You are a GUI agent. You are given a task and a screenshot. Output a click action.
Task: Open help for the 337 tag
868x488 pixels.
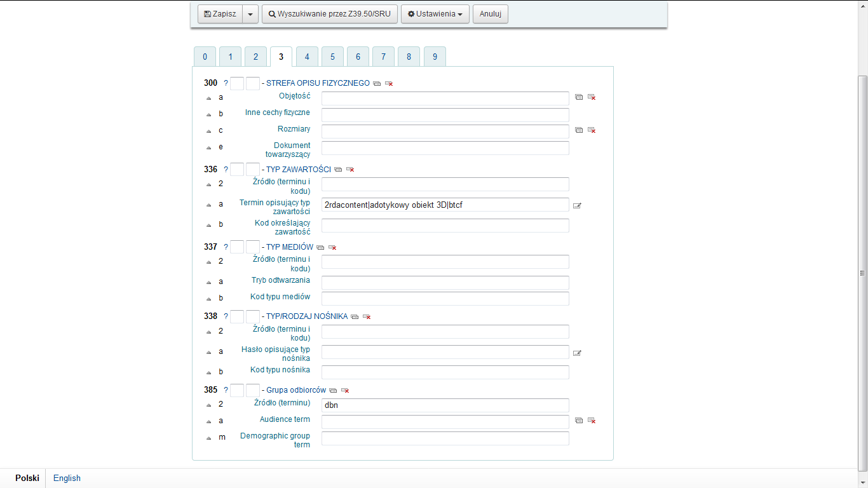(226, 247)
